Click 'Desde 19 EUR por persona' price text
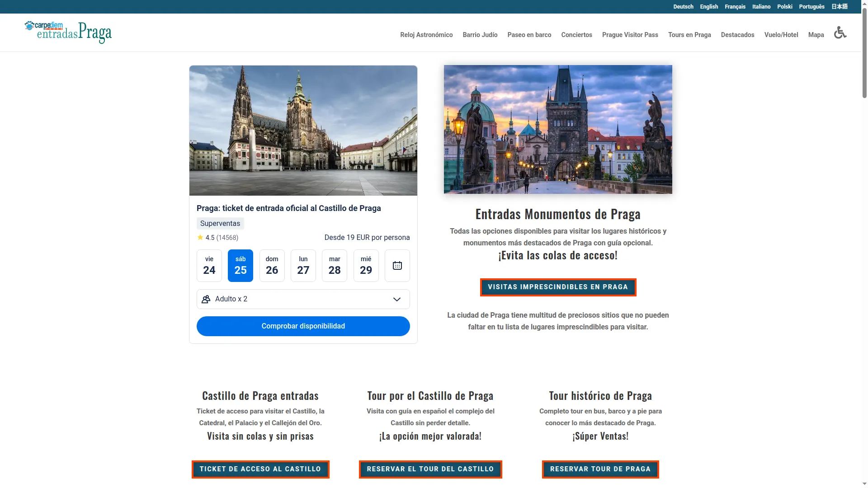Screen dimensions: 868x488 367,238
